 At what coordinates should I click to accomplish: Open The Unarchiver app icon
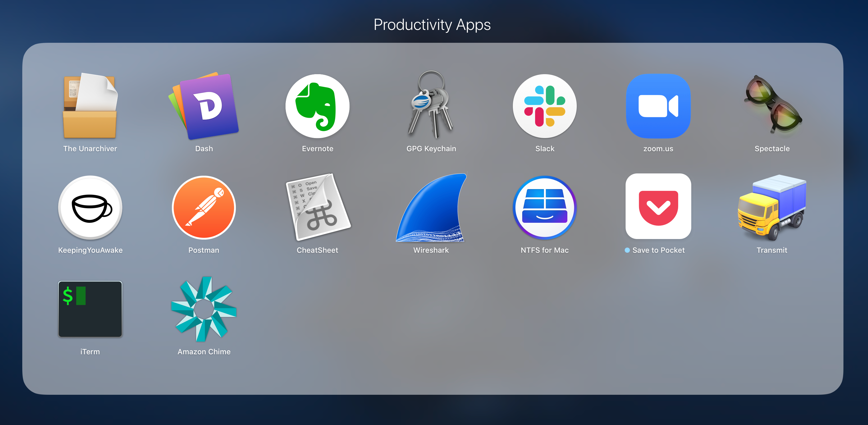point(90,106)
